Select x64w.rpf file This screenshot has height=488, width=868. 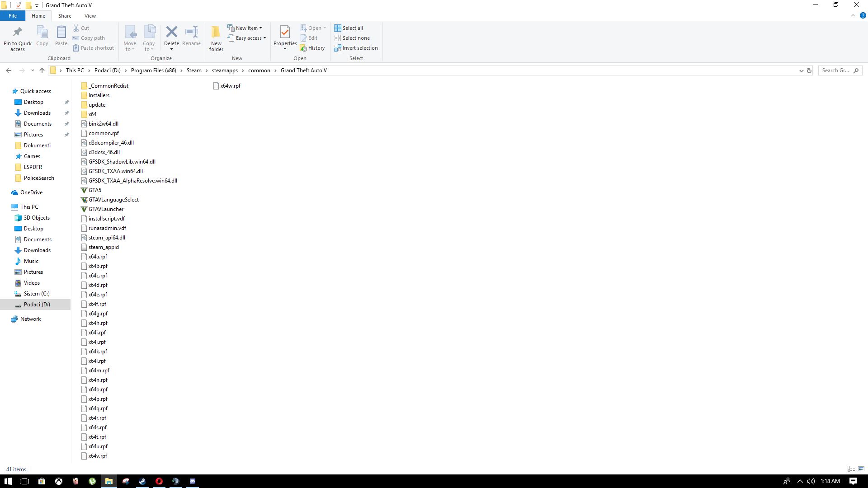[x=227, y=86]
